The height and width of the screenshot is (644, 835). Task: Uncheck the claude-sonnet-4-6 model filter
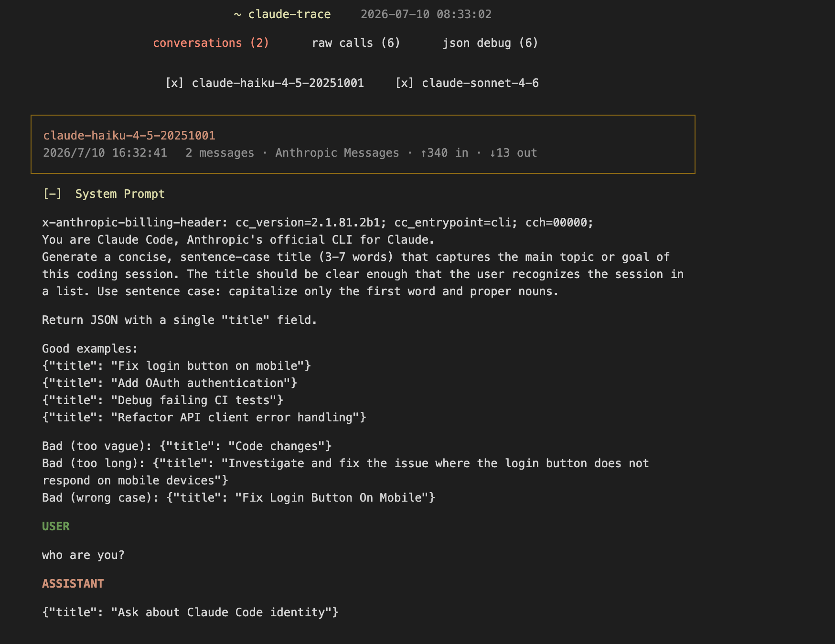point(467,83)
